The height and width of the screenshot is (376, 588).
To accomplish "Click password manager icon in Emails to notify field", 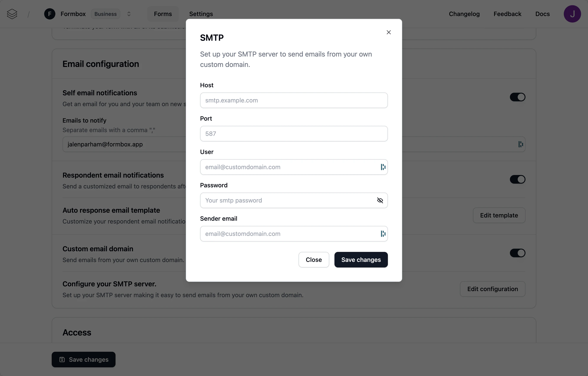I will click(521, 144).
